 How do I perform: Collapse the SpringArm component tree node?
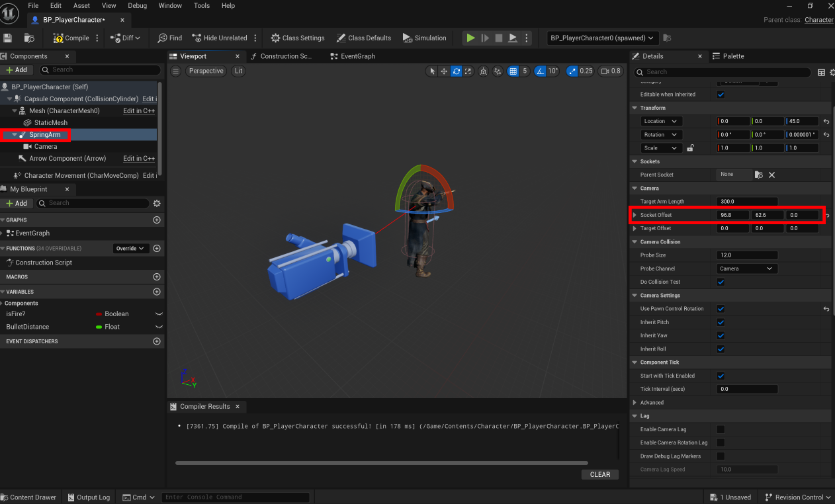pyautogui.click(x=15, y=135)
